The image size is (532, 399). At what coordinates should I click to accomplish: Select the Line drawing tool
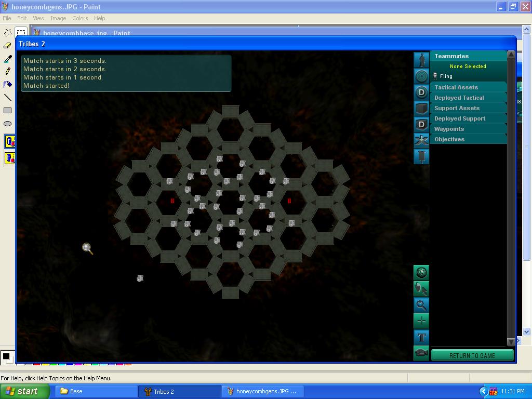(x=7, y=97)
